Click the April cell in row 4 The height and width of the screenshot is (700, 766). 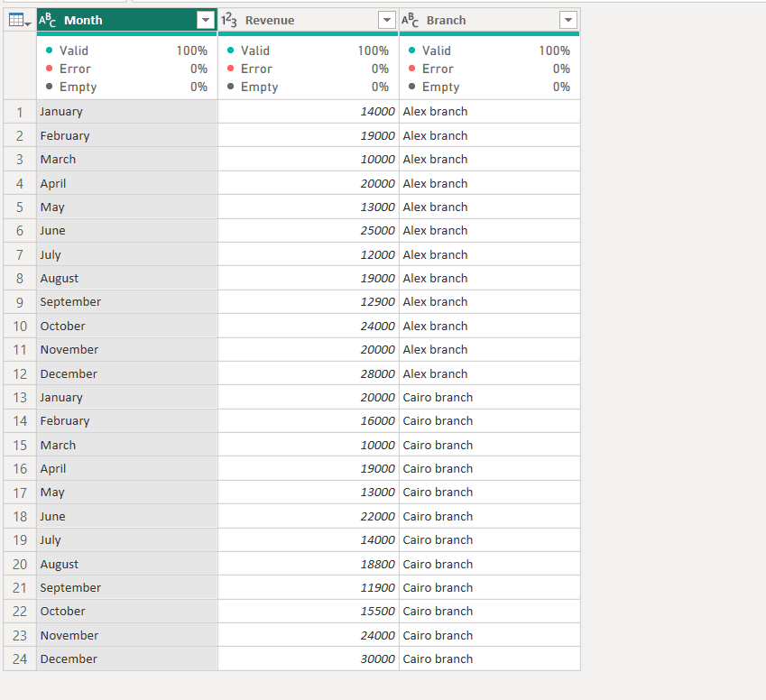(x=127, y=183)
